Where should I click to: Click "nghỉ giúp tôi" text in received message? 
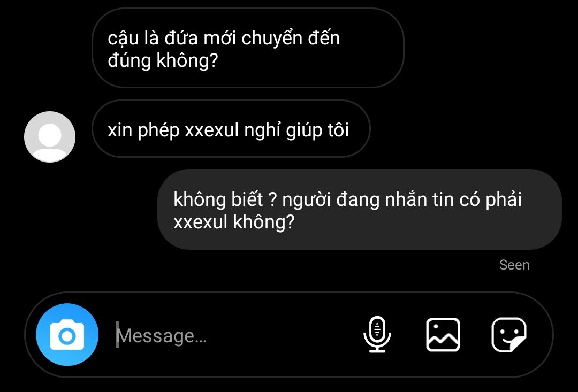click(x=296, y=130)
